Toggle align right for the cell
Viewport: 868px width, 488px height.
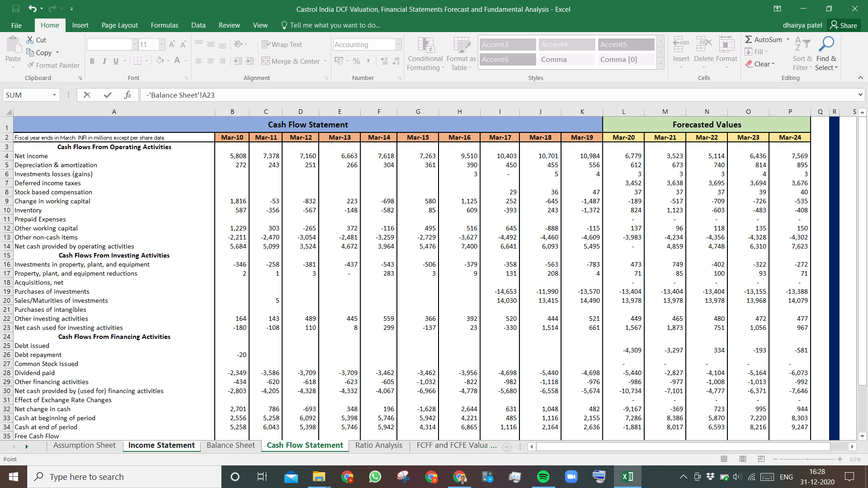coord(222,61)
